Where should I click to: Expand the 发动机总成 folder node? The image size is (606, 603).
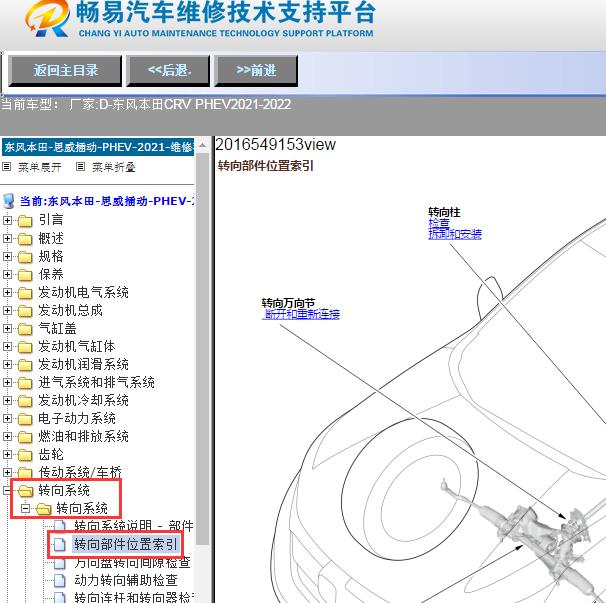[7, 310]
